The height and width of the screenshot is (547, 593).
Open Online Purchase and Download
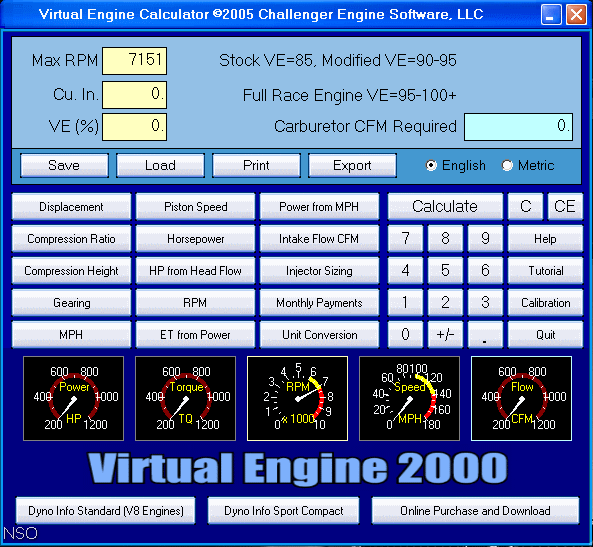pyautogui.click(x=475, y=511)
